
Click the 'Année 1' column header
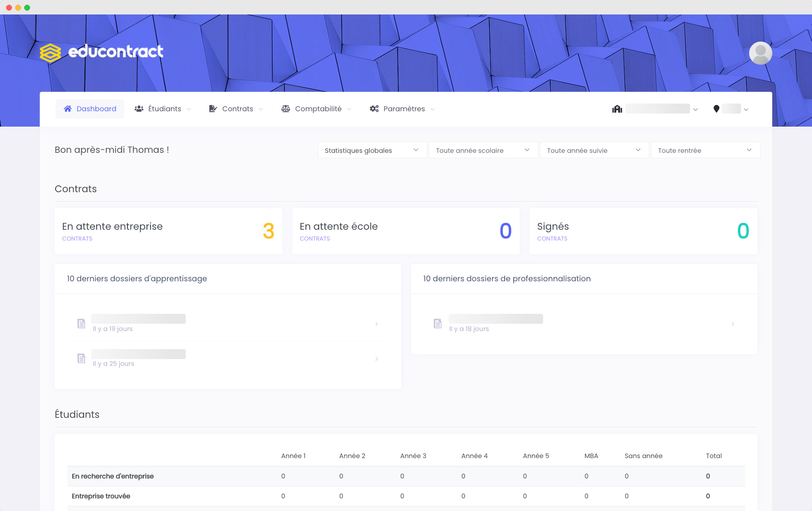coord(293,456)
